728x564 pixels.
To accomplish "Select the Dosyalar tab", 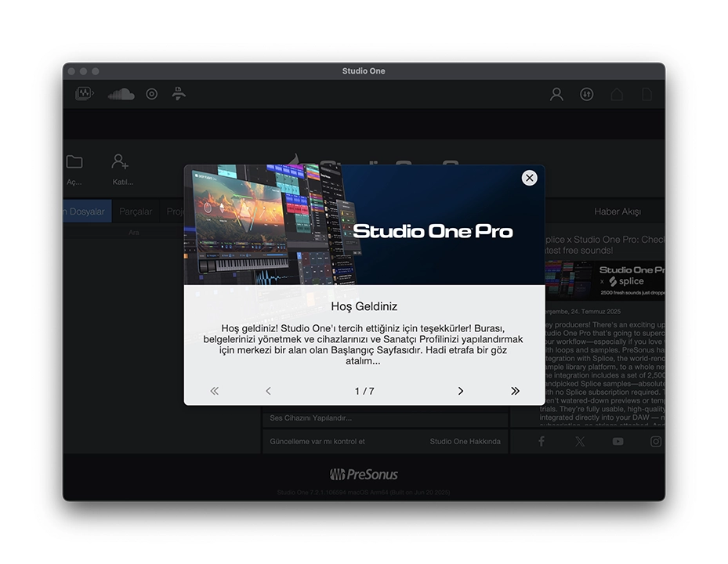I will 86,211.
